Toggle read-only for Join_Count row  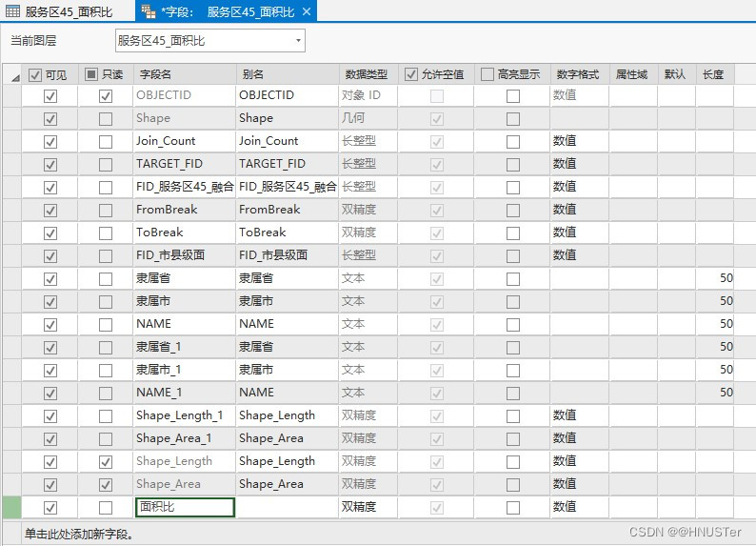coord(105,142)
